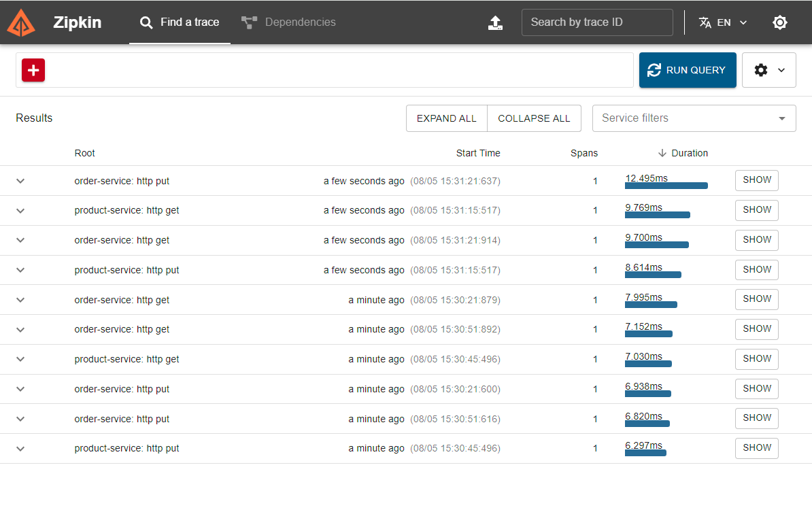Show the 12.495ms order-service trace
The image size is (812, 529).
[757, 180]
